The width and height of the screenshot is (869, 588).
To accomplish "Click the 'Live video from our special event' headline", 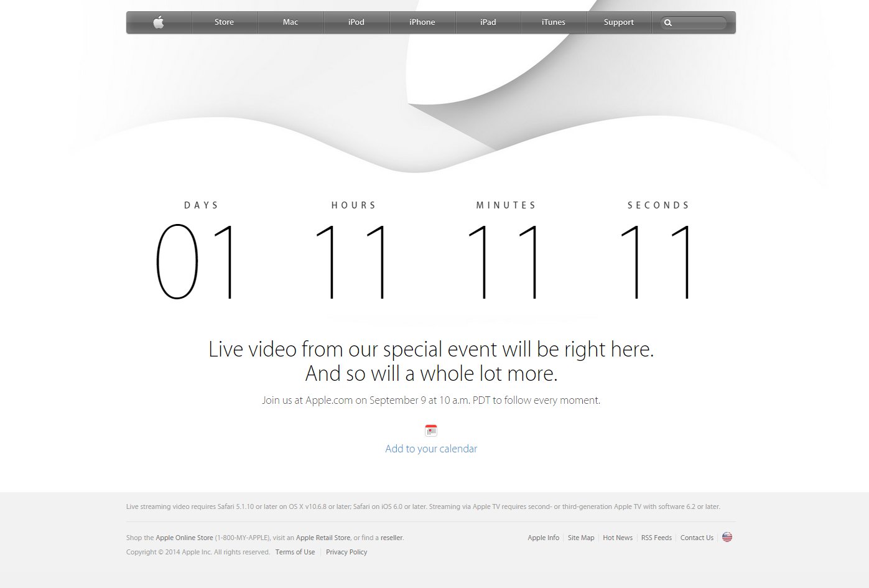I will pyautogui.click(x=431, y=349).
